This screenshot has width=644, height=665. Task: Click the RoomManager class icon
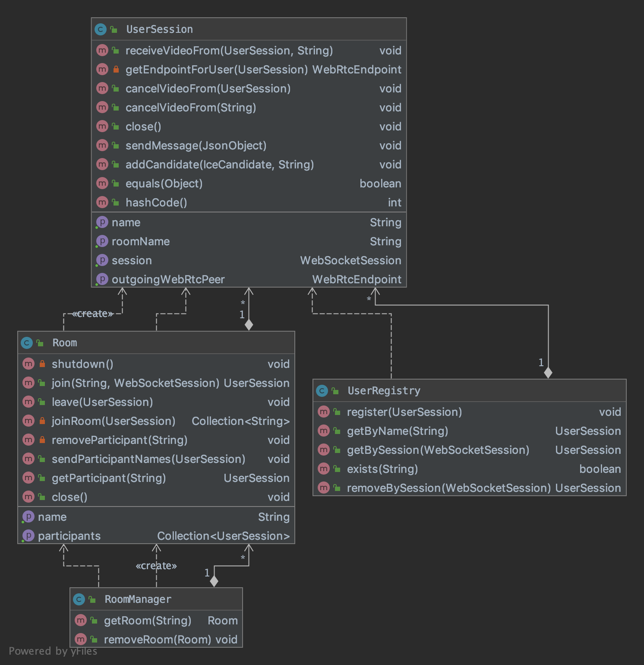(x=79, y=599)
